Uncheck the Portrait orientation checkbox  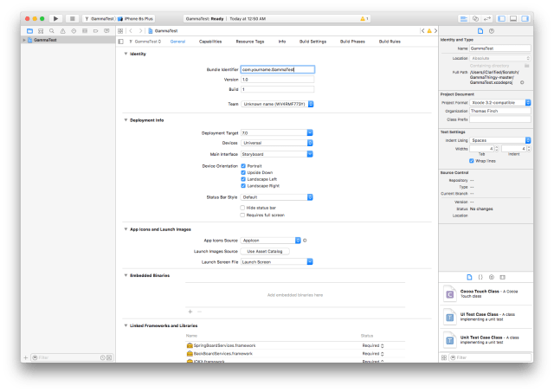(243, 165)
